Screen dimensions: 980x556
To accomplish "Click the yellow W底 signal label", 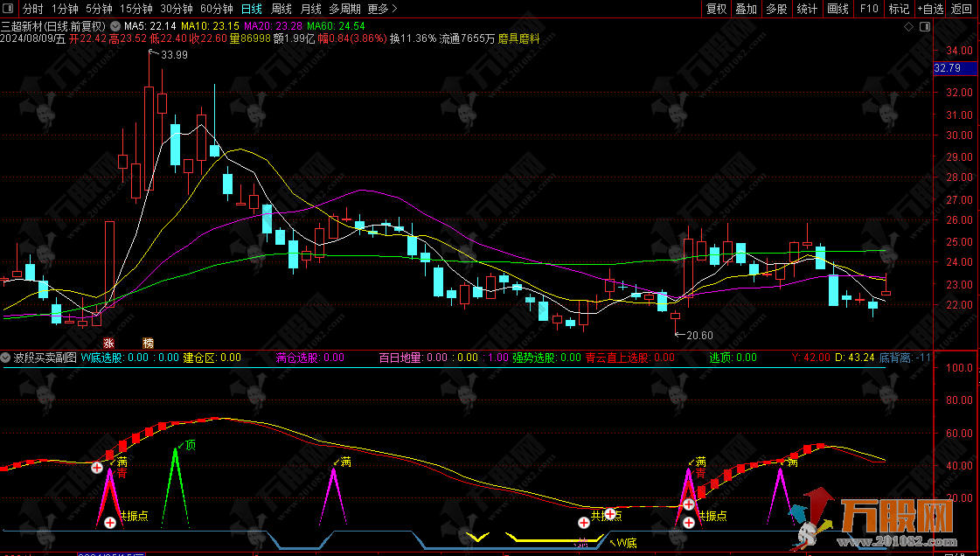I will pyautogui.click(x=626, y=543).
